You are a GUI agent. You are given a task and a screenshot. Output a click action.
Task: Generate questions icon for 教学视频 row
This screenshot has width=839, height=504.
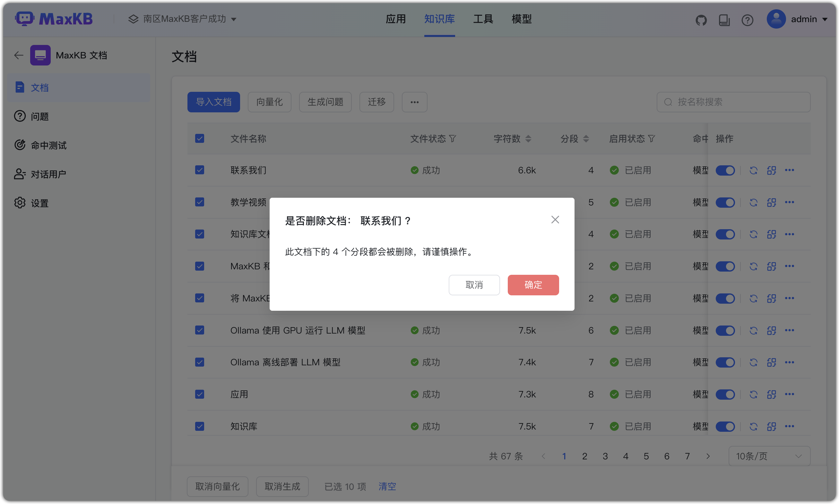771,203
